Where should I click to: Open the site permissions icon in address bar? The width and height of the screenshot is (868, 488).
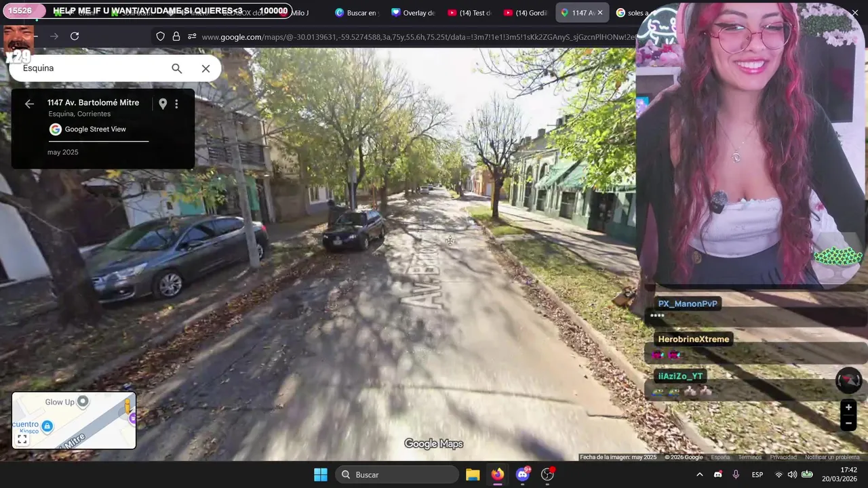[x=192, y=37]
